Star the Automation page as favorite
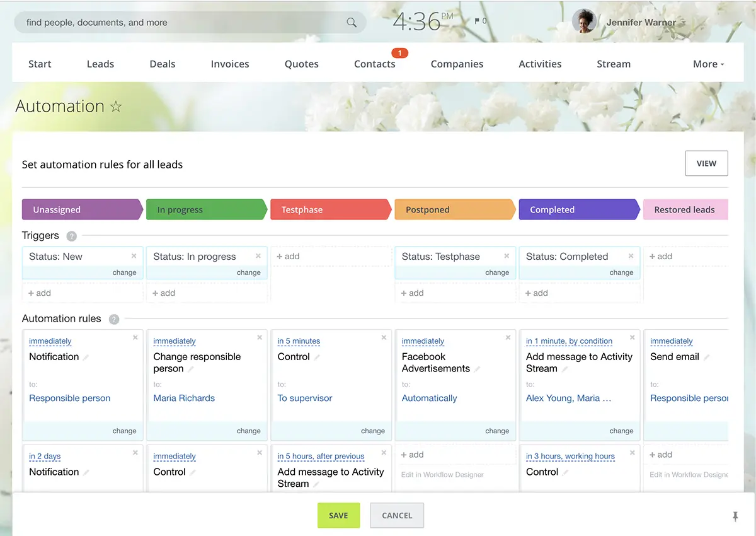The image size is (756, 536). (116, 107)
